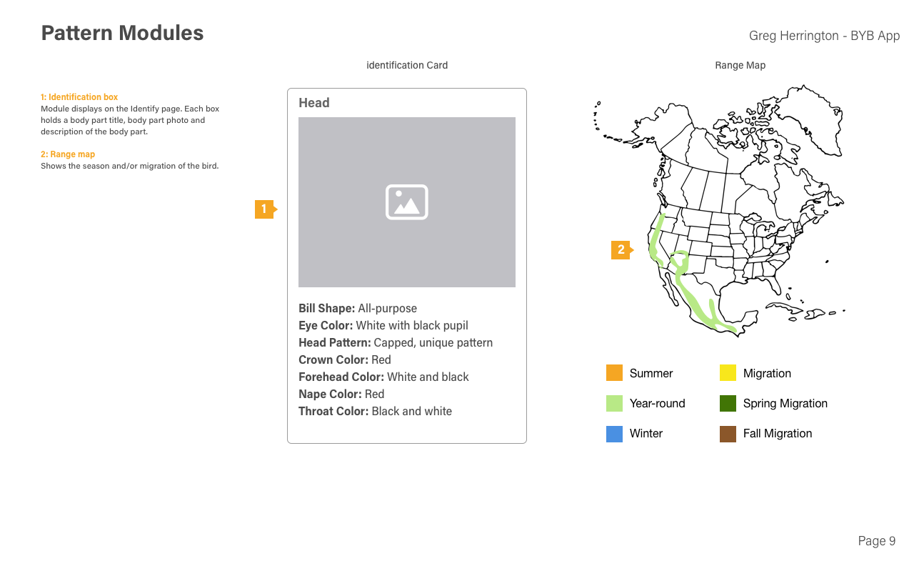Click the Greg Herrington - BYB App header
The image size is (924, 566).
click(x=824, y=36)
